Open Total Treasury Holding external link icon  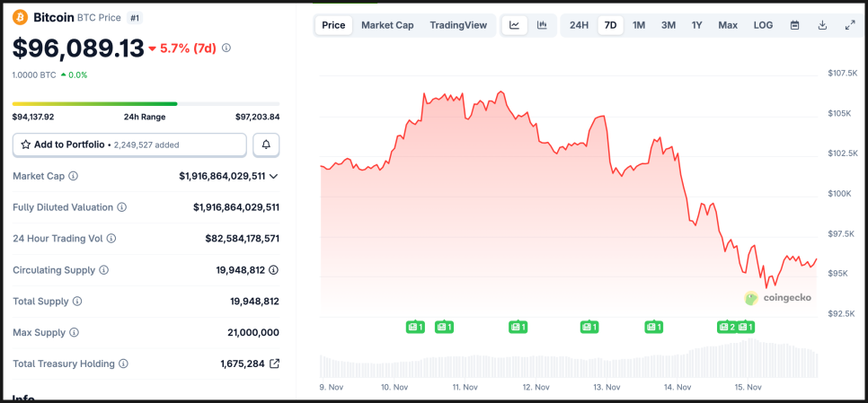coord(274,364)
